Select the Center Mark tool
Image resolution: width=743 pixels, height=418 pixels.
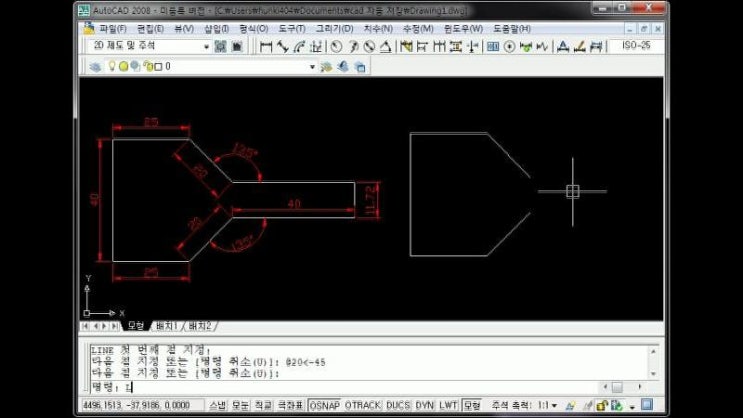(509, 46)
